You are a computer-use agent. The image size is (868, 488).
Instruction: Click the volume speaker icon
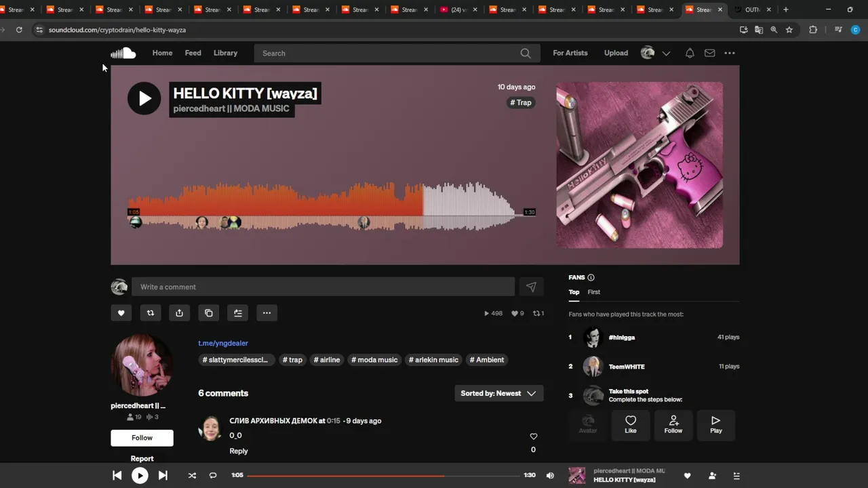pyautogui.click(x=550, y=476)
